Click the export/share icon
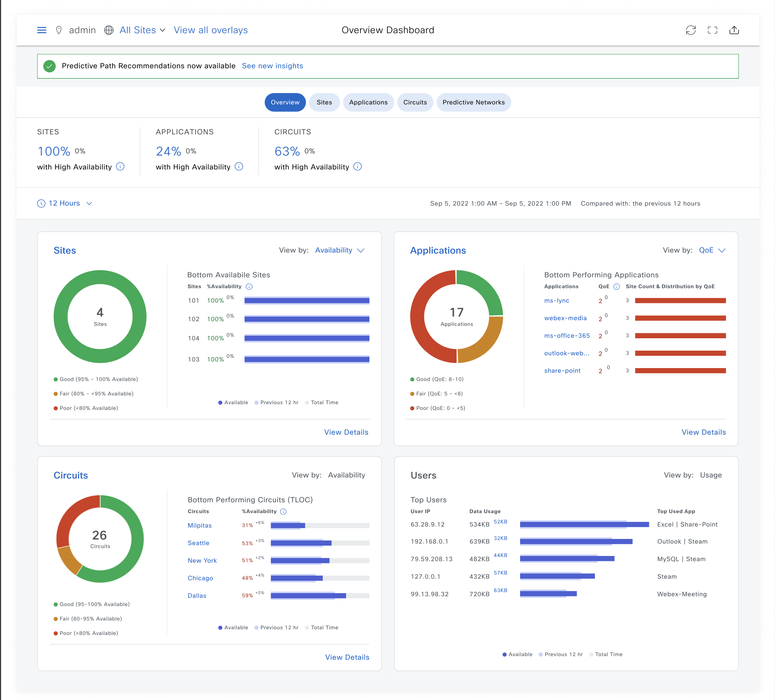The height and width of the screenshot is (700, 775). [x=734, y=30]
